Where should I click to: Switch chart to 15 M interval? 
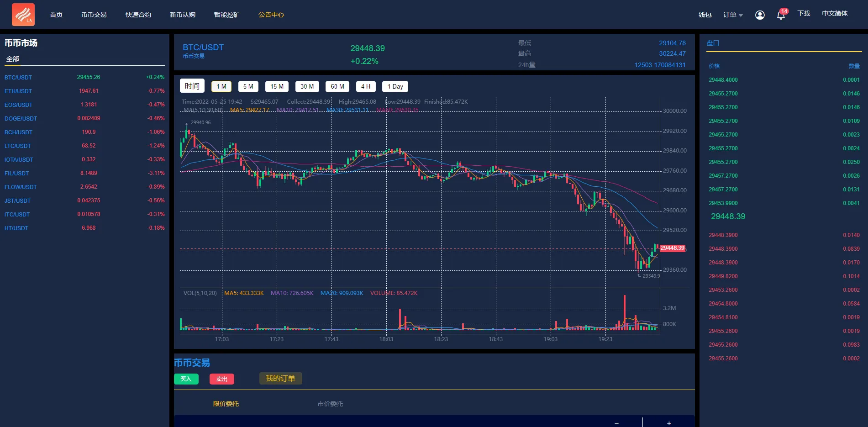tap(277, 86)
